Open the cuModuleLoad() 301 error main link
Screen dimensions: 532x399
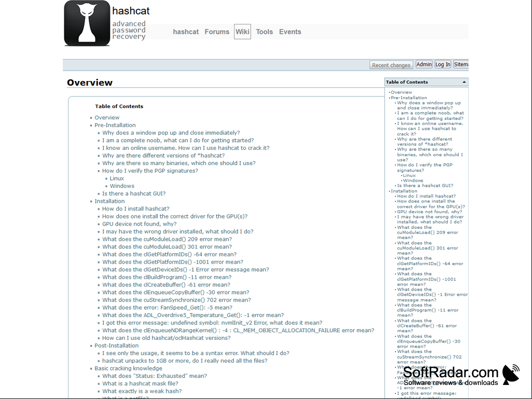pyautogui.click(x=167, y=246)
